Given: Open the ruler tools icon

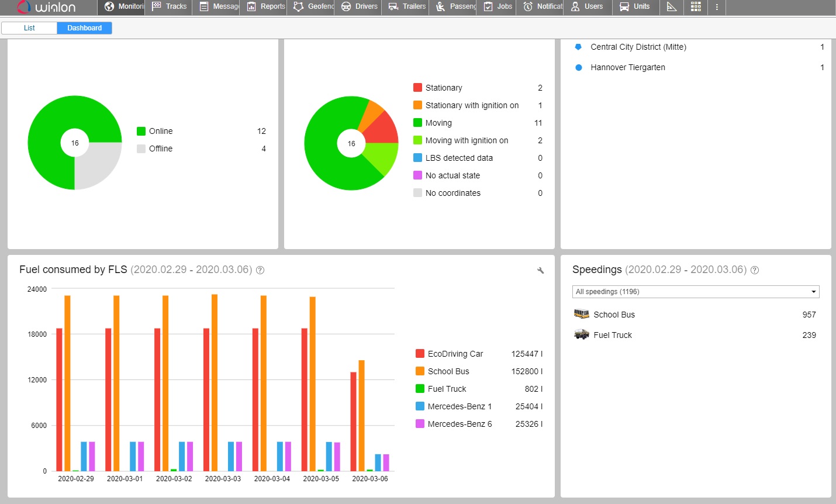Looking at the screenshot, I should (x=672, y=6).
